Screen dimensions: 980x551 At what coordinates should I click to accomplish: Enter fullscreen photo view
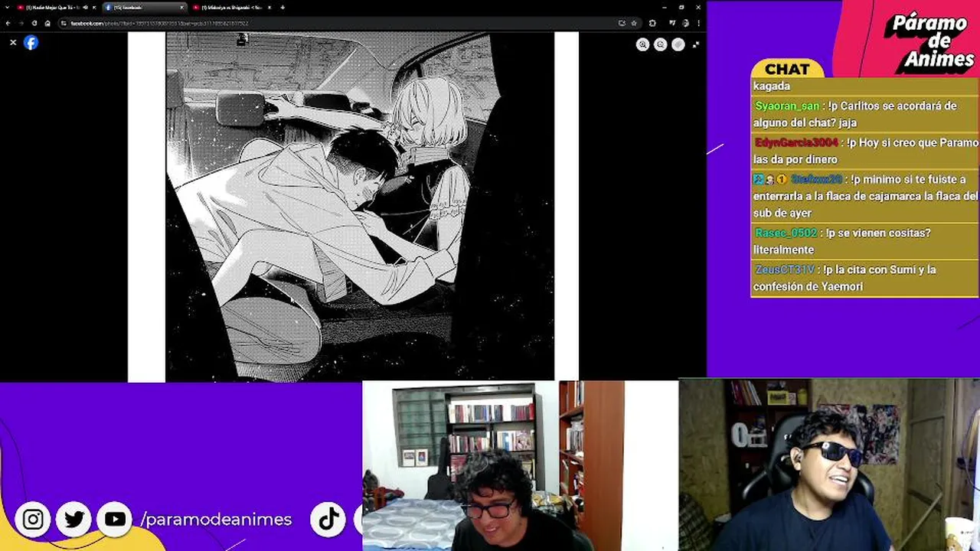point(696,45)
